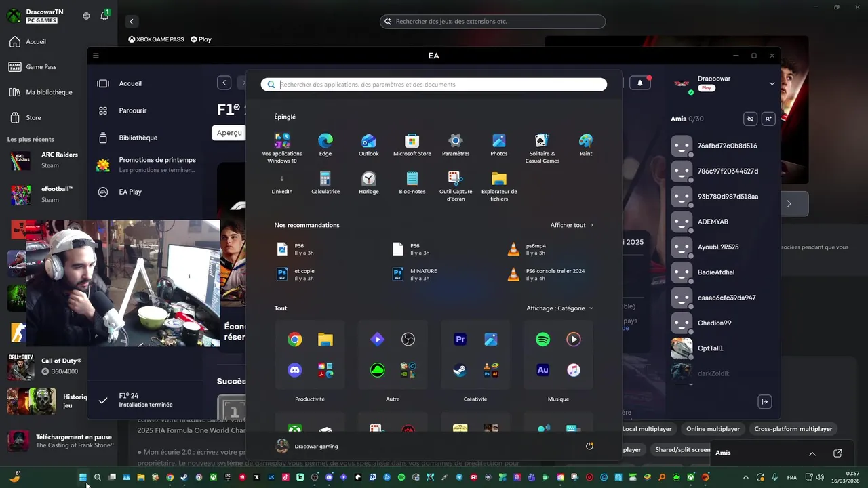The height and width of the screenshot is (488, 868).
Task: Open Adobe Audition in Musique folder
Action: [543, 370]
